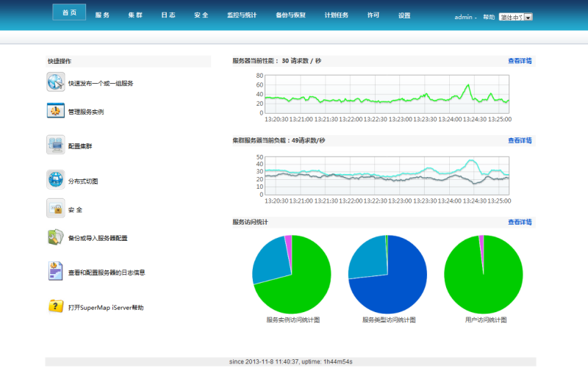Switch to the 服务 tab in the top navigation
This screenshot has height=379, width=588.
pyautogui.click(x=102, y=15)
